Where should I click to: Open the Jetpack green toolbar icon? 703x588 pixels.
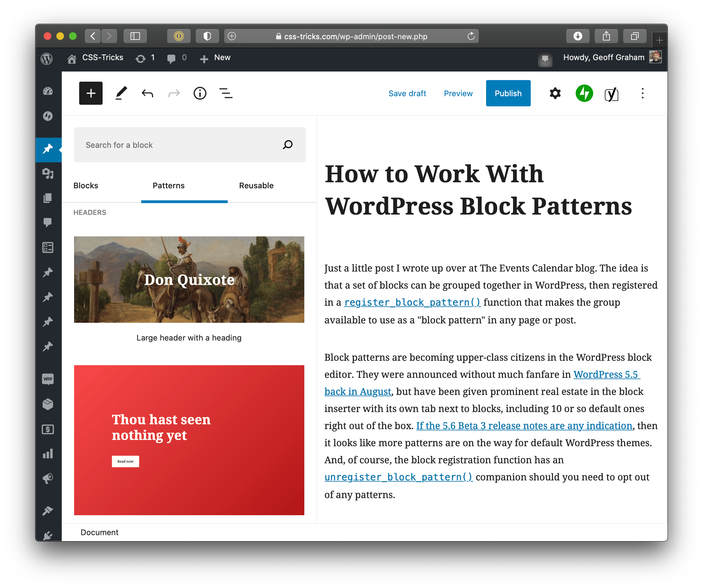click(585, 93)
